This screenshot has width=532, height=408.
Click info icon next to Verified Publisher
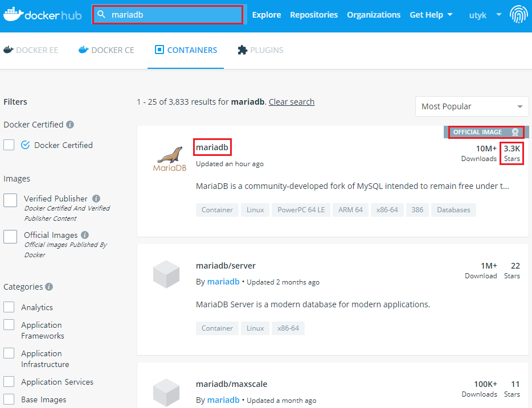tap(96, 199)
